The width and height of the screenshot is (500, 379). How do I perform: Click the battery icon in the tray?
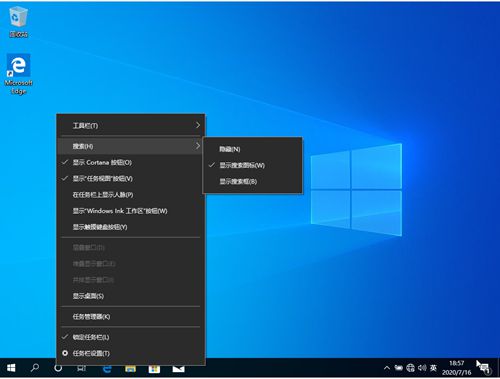[399, 368]
